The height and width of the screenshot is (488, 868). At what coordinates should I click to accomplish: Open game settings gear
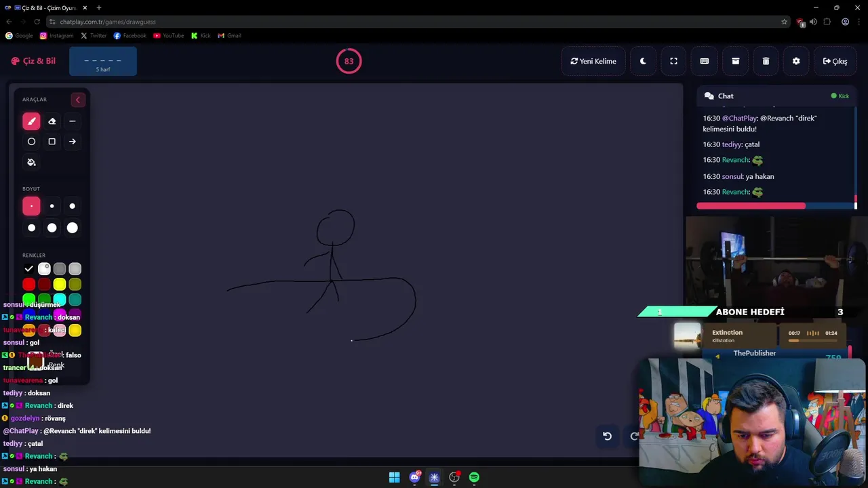coord(796,61)
